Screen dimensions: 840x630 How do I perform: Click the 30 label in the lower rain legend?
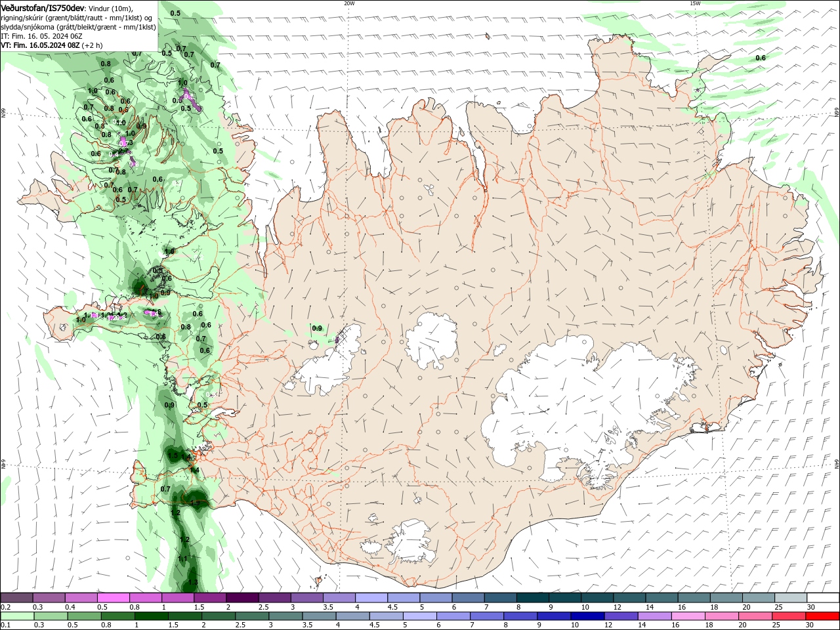point(811,625)
